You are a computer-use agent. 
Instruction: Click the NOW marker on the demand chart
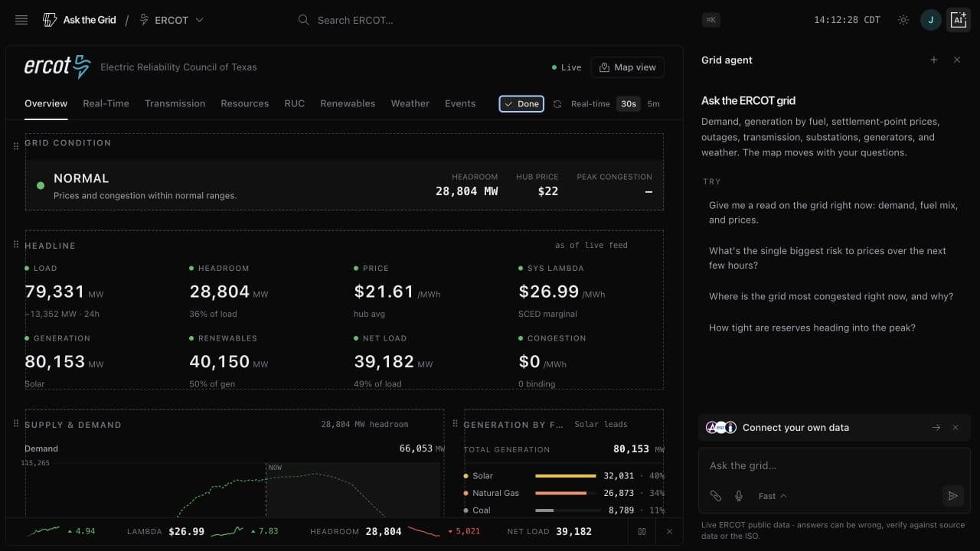[275, 467]
